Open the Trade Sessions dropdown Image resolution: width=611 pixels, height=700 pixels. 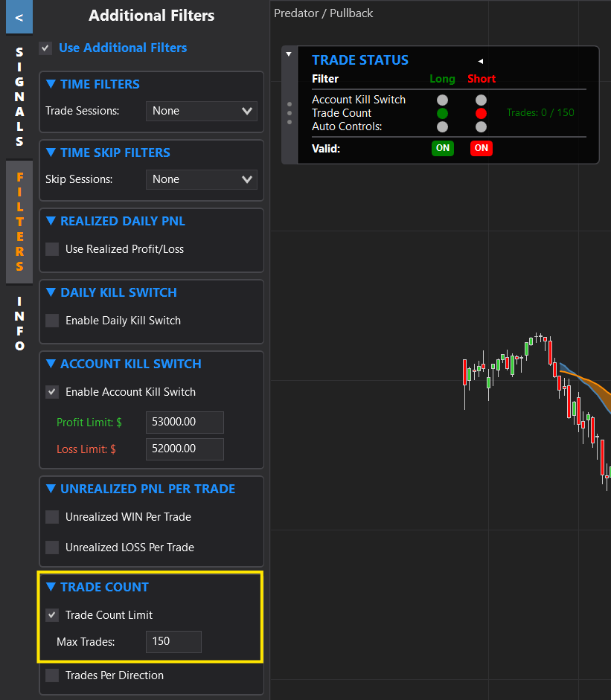[x=202, y=111]
